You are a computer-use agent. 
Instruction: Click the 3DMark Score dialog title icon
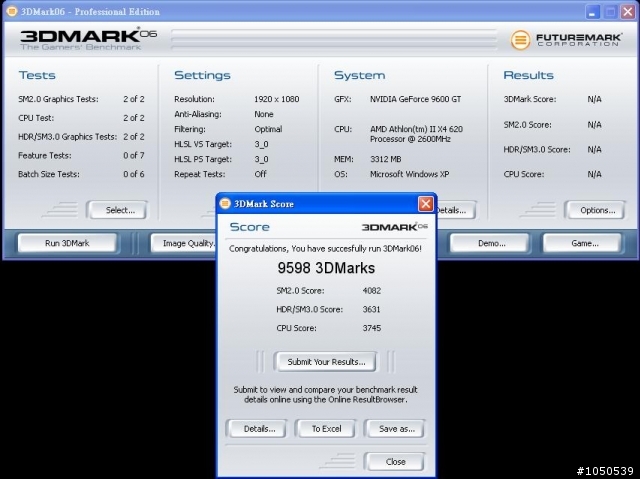[x=225, y=203]
